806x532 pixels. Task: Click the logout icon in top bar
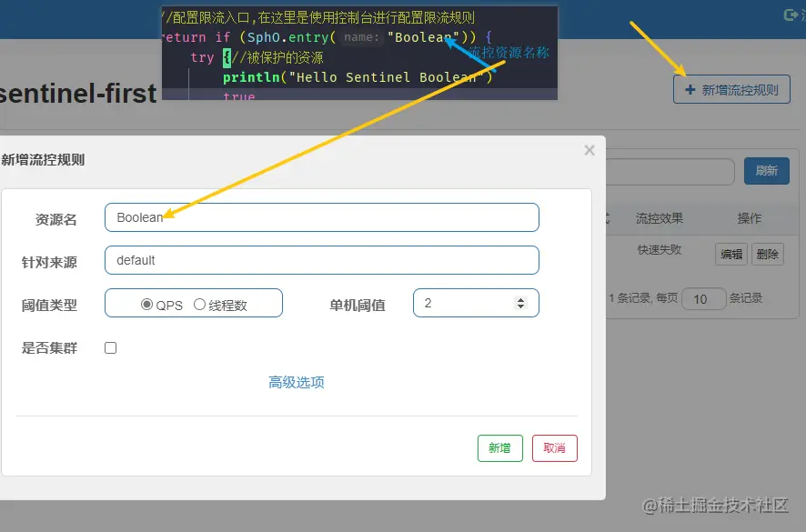791,15
